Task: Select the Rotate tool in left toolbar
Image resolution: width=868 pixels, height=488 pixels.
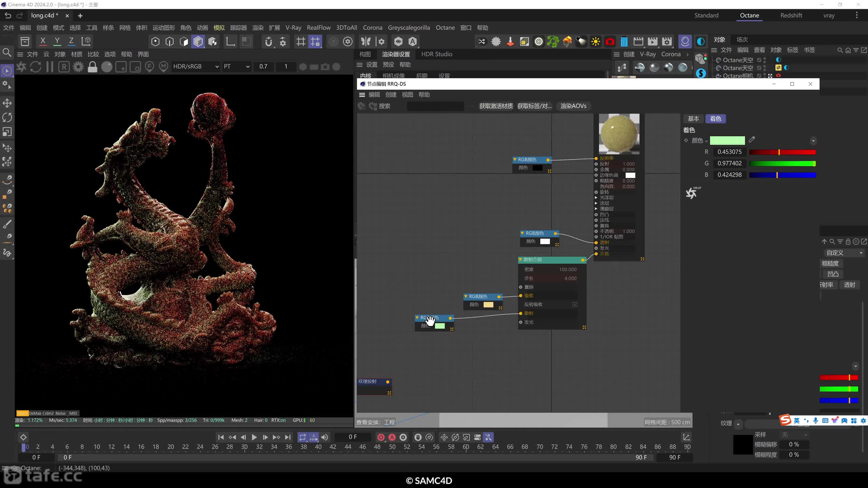Action: (x=7, y=118)
